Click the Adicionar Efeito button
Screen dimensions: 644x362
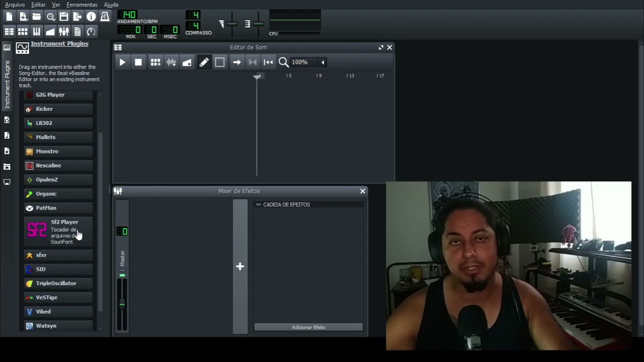pyautogui.click(x=308, y=327)
